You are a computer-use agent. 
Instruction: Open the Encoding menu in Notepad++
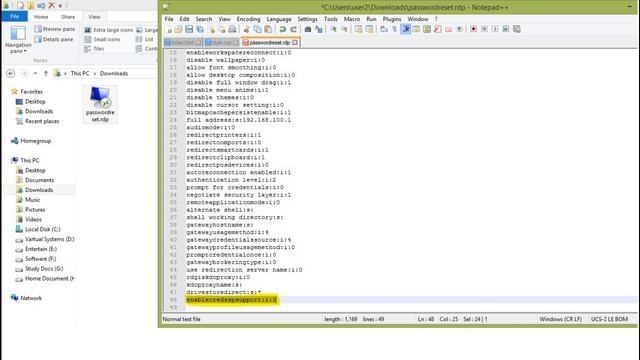pos(248,19)
